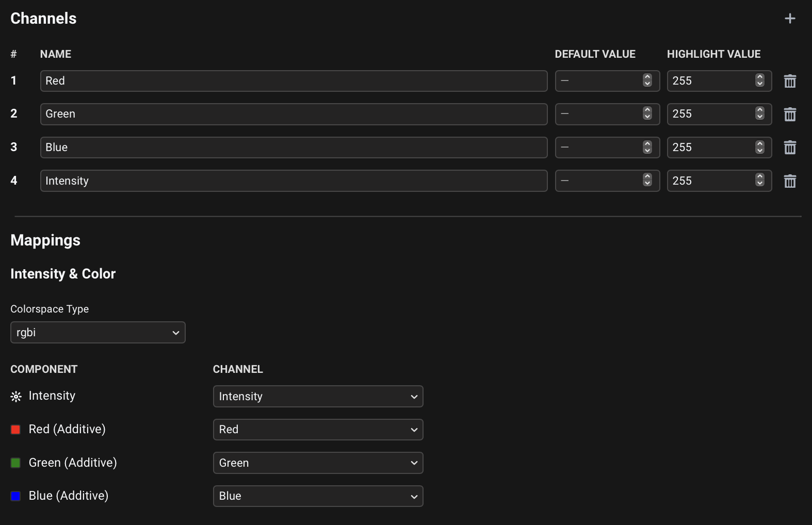Image resolution: width=812 pixels, height=525 pixels.
Task: Edit the name field of channel 1 Red
Action: [294, 81]
